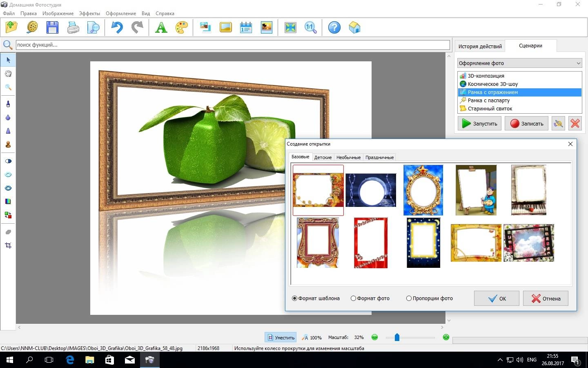Open the Эффекты menu
This screenshot has height=368, width=588.
pos(89,13)
